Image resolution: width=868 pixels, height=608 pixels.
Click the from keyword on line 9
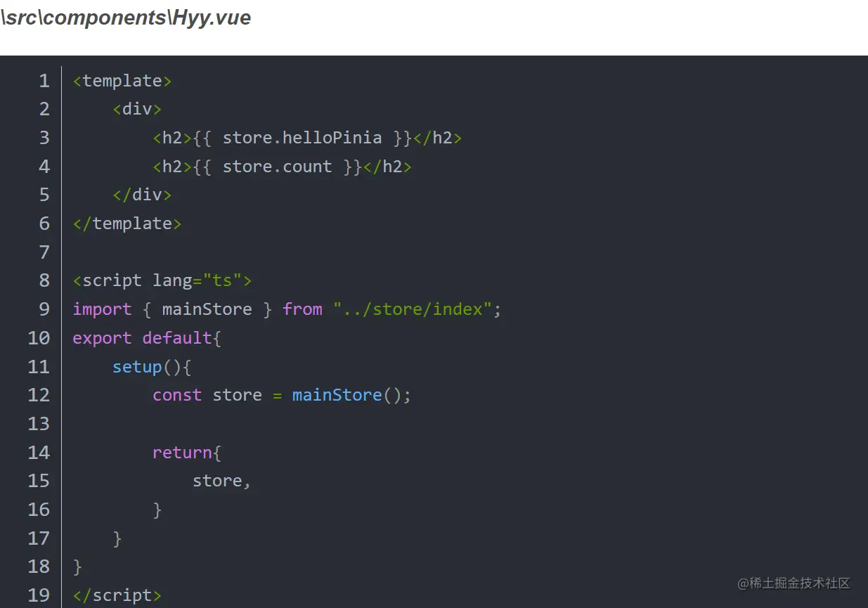point(302,309)
